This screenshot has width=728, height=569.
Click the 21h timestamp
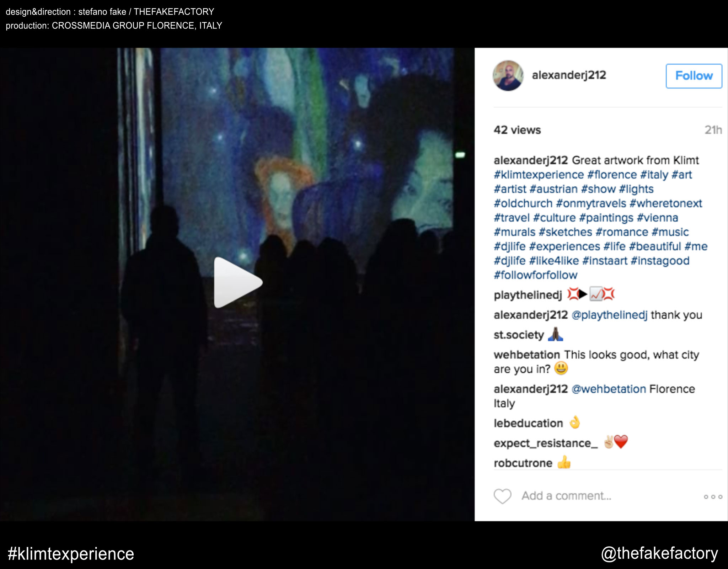pyautogui.click(x=713, y=130)
